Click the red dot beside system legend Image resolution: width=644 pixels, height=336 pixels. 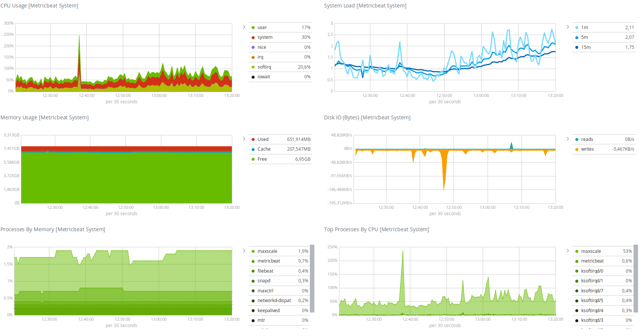tap(253, 37)
